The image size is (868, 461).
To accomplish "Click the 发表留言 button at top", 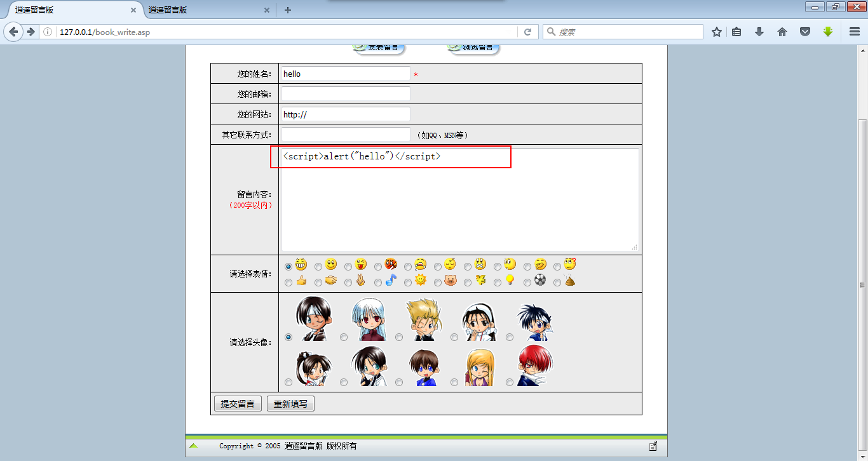I will [379, 48].
